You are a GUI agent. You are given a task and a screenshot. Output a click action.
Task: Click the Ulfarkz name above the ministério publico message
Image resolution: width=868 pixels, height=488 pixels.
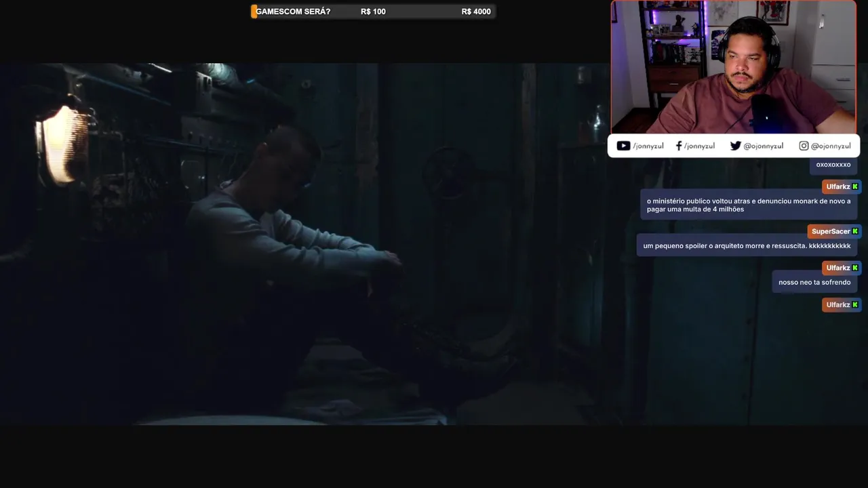point(838,186)
